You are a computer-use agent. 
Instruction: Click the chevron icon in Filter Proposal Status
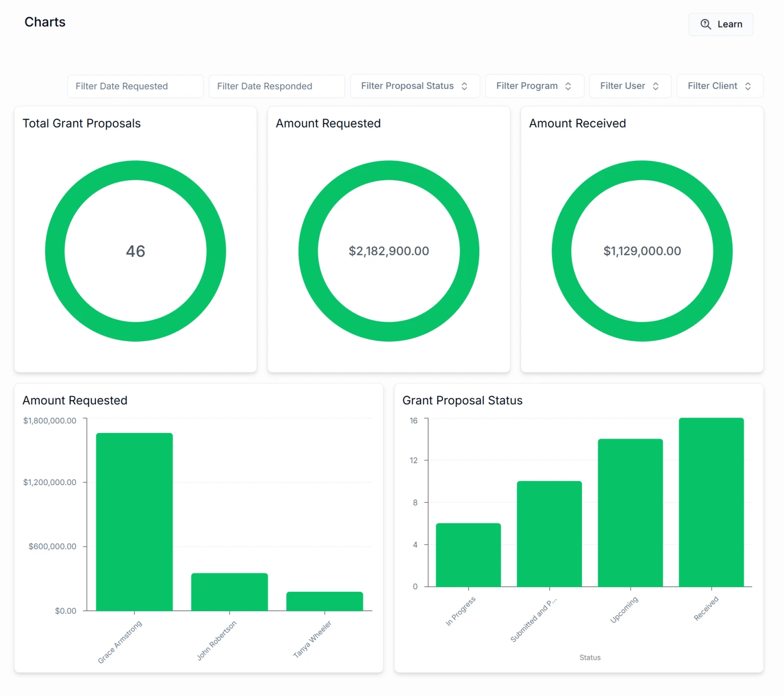[x=464, y=86]
